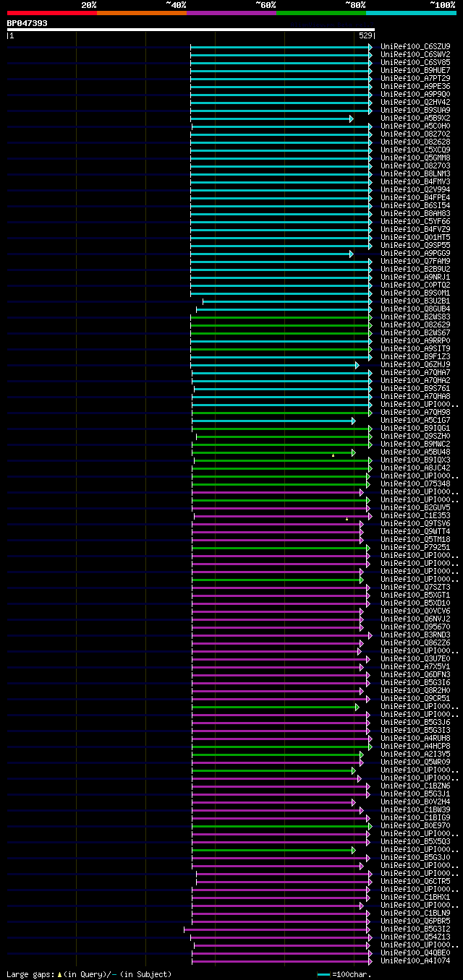
Task: Click label UniRef100_A2I3V5
Action: [415, 754]
